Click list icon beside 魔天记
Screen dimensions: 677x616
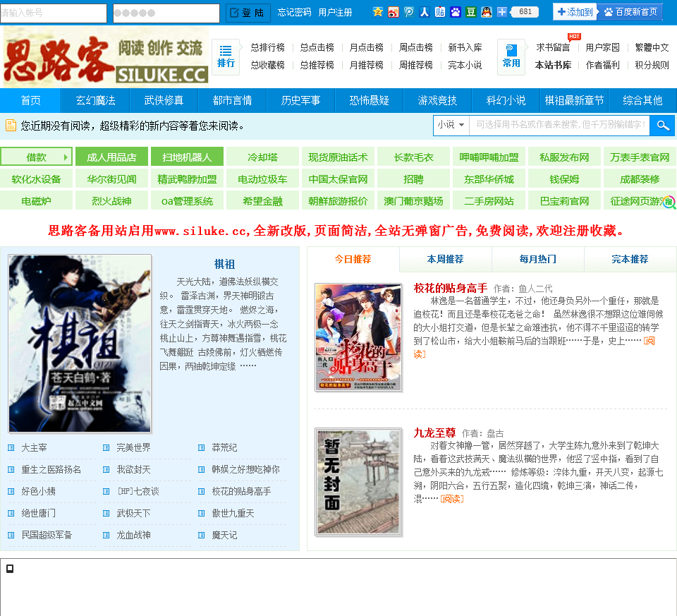[x=201, y=536]
